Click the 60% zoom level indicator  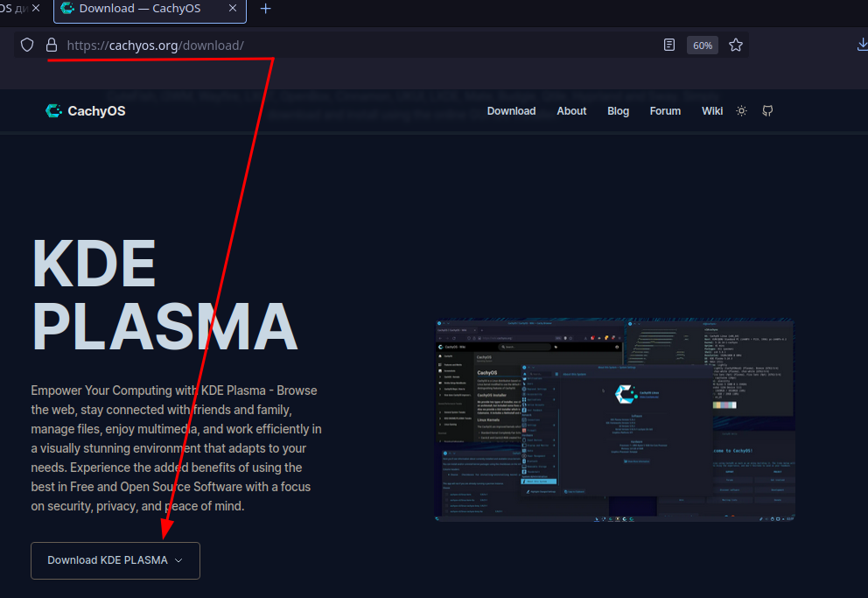703,46
